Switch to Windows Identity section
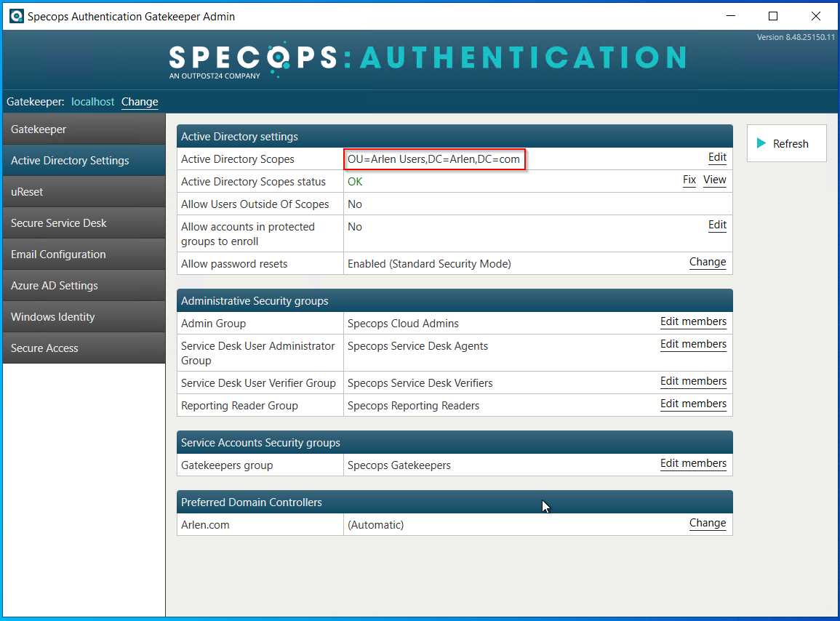The width and height of the screenshot is (840, 621). click(x=84, y=316)
